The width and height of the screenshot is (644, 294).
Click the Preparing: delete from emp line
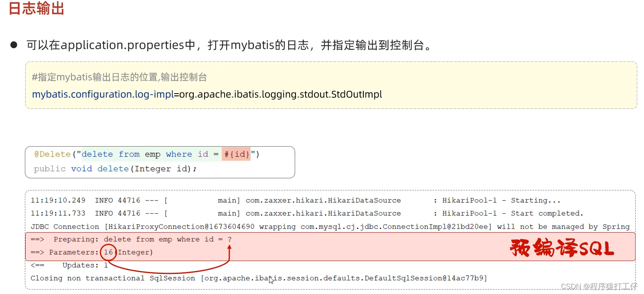[x=131, y=239]
